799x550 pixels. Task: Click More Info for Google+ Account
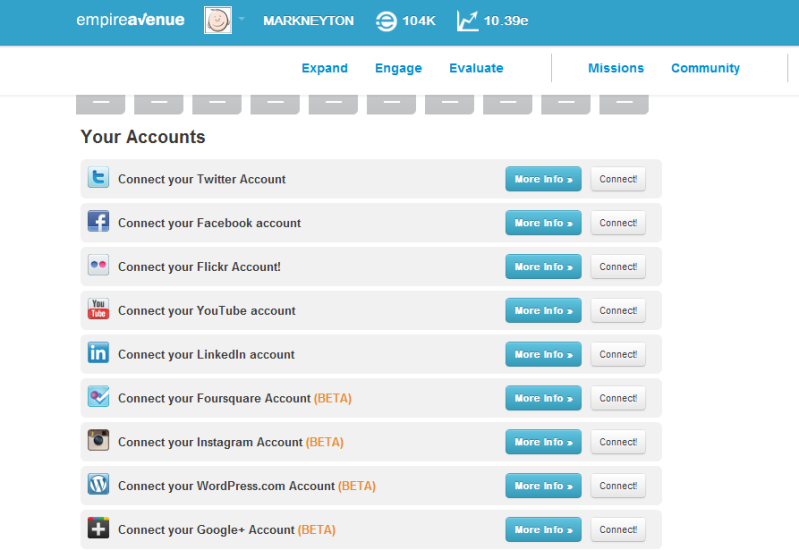(x=543, y=530)
